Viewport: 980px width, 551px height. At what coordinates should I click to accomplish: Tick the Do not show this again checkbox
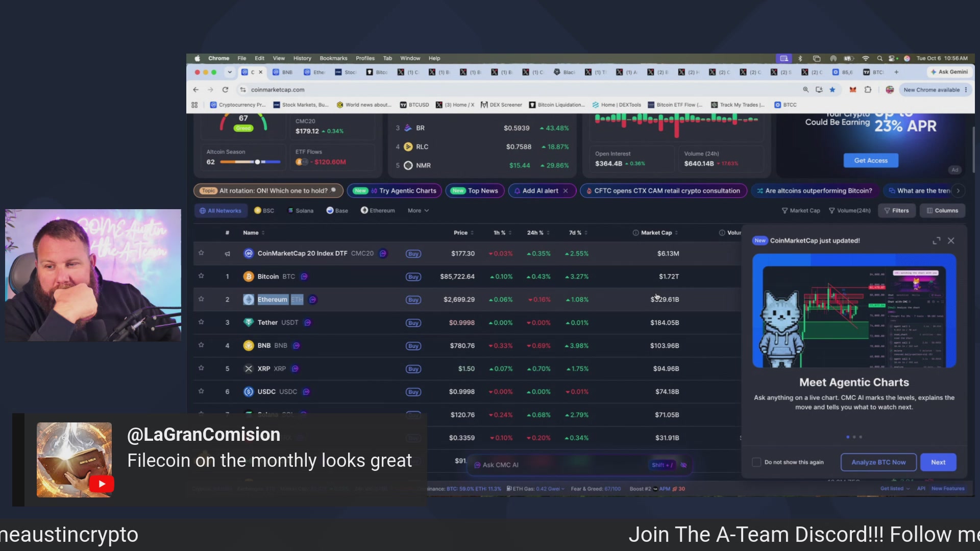tap(756, 462)
